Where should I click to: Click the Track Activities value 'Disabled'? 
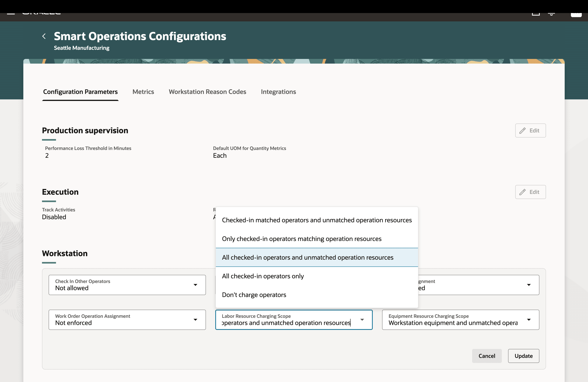(54, 217)
